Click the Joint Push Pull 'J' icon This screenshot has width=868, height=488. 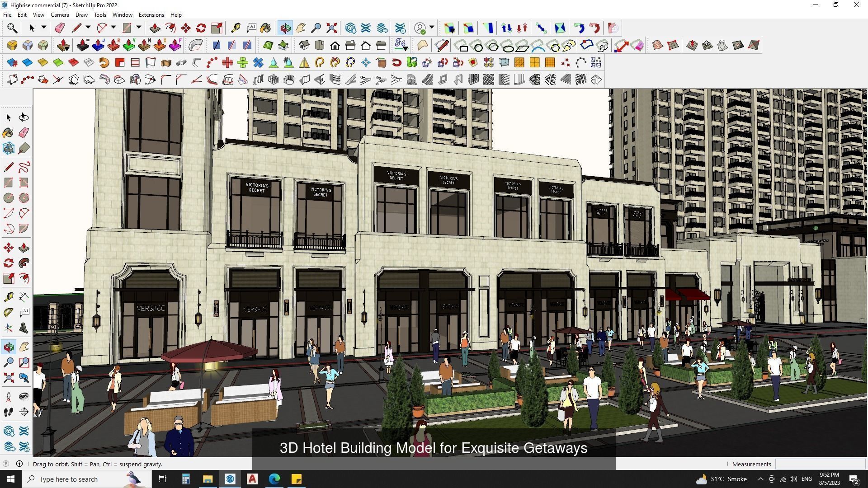[98, 45]
